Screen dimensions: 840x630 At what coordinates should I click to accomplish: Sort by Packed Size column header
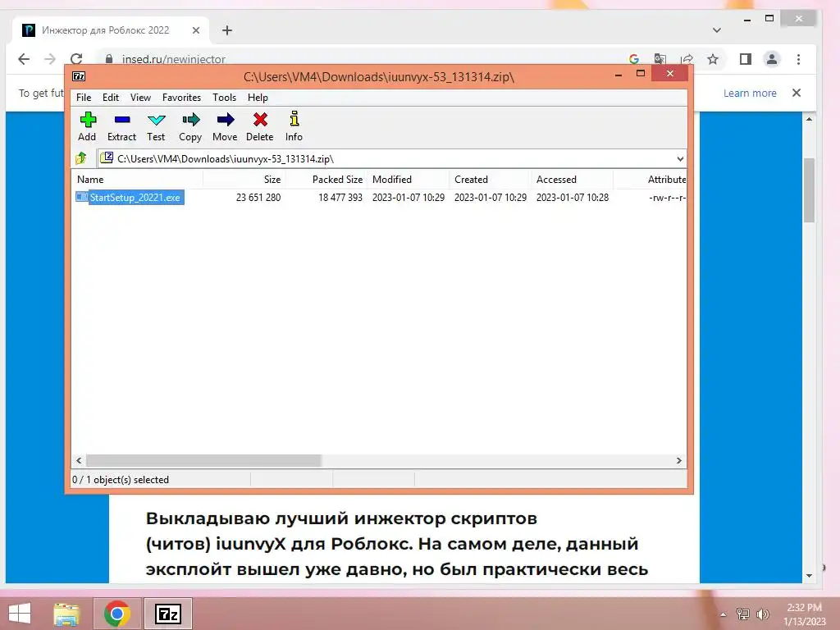point(326,180)
